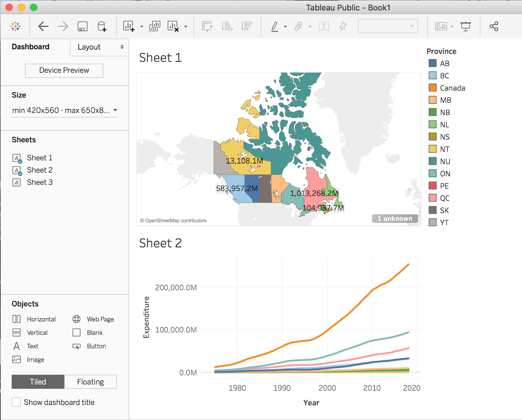Open Presentation Mode from the toolbar
This screenshot has height=420, width=522.
point(466,26)
